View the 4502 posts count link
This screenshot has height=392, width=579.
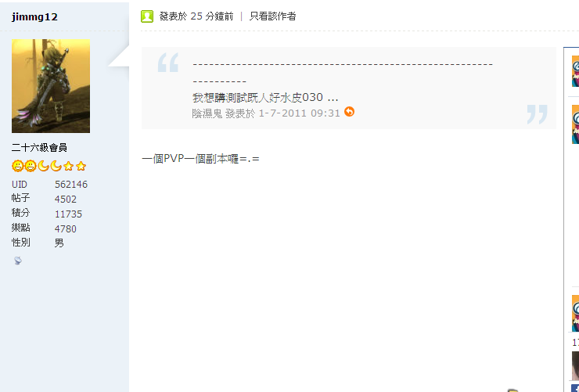click(x=66, y=199)
